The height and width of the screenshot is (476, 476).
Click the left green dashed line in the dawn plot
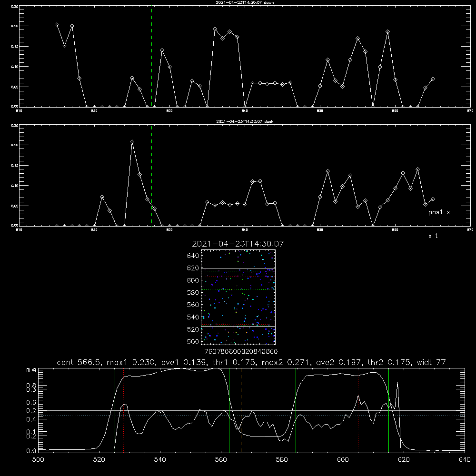(151, 56)
